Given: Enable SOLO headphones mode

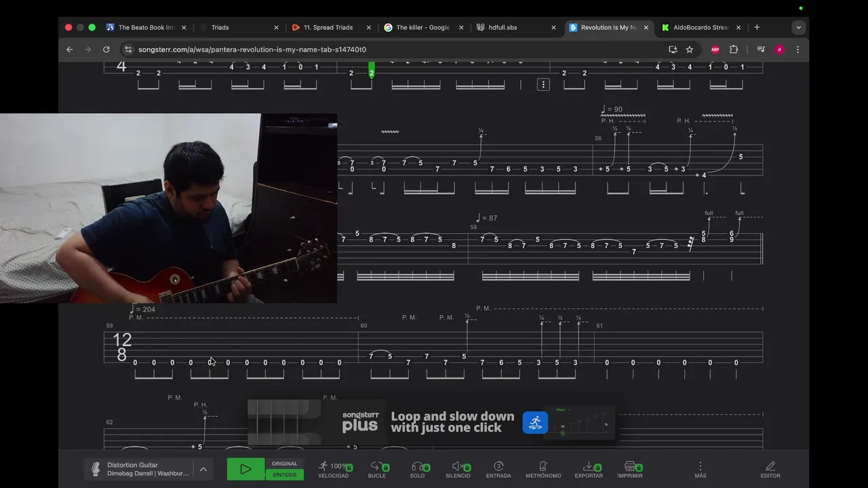Looking at the screenshot, I should (x=418, y=470).
